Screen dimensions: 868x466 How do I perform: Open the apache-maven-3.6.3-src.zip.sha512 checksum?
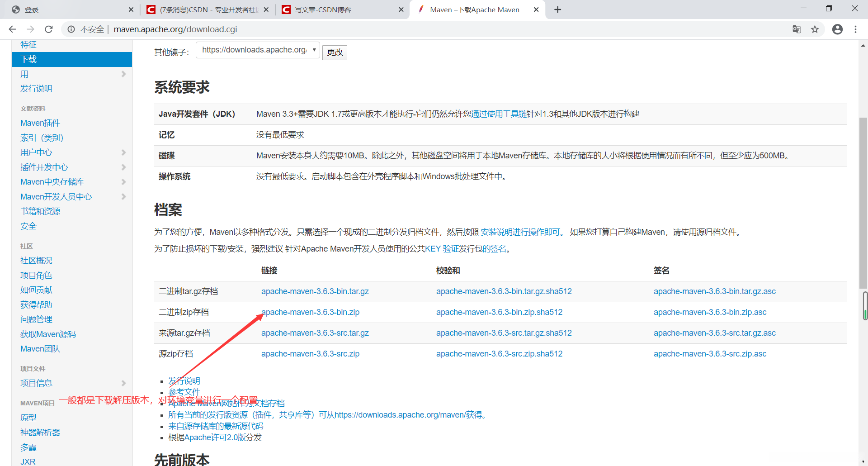click(500, 354)
